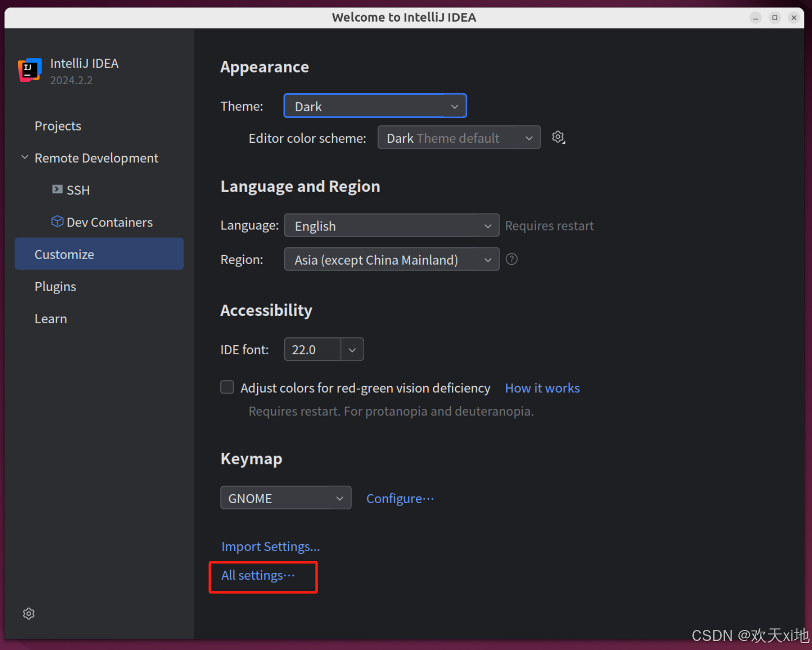Image resolution: width=812 pixels, height=650 pixels.
Task: Click the Import Settings link
Action: tap(270, 546)
